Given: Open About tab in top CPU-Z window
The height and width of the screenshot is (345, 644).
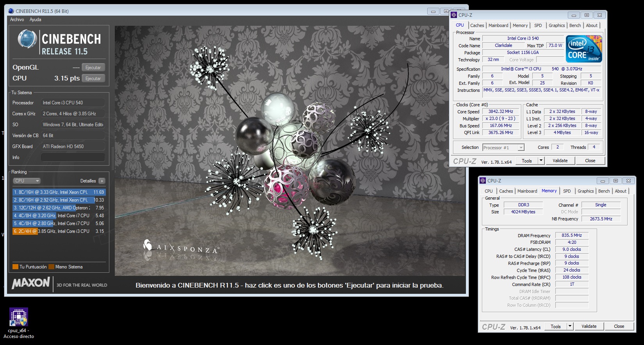Looking at the screenshot, I should 592,25.
